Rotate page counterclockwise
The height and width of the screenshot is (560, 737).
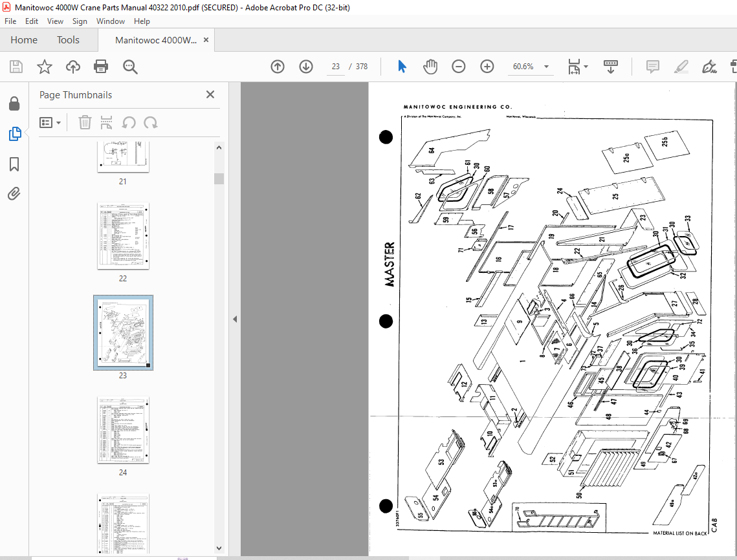(128, 123)
